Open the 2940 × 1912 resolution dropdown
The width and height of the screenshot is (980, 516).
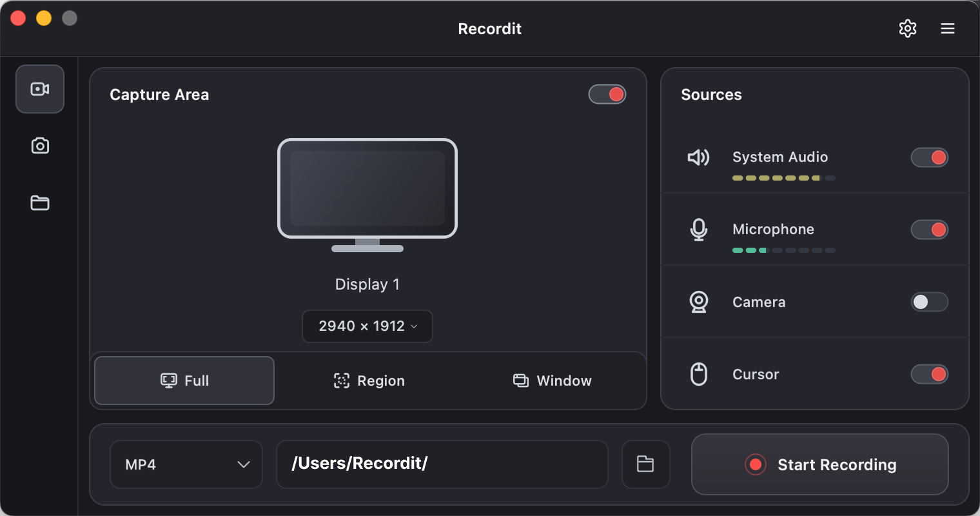point(367,326)
